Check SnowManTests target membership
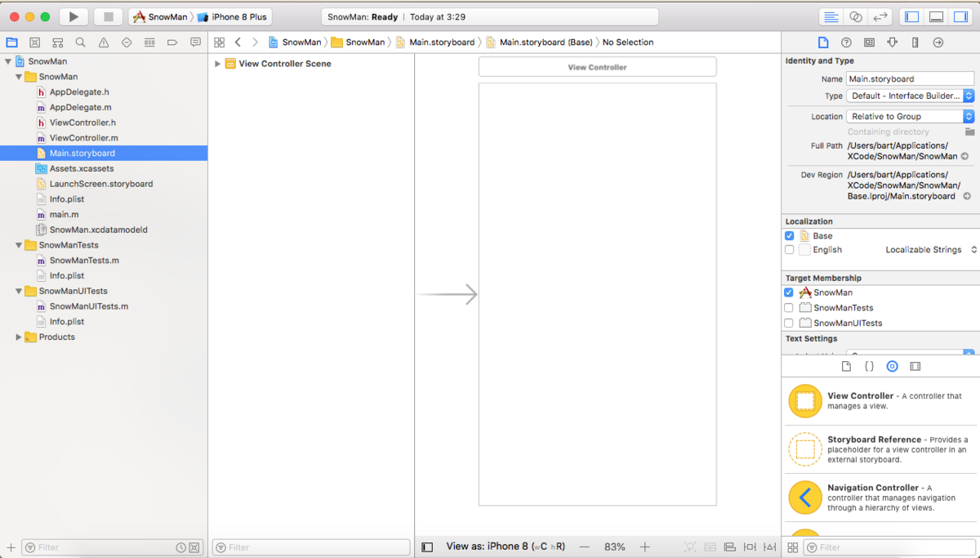The width and height of the screenshot is (980, 558). pyautogui.click(x=789, y=308)
